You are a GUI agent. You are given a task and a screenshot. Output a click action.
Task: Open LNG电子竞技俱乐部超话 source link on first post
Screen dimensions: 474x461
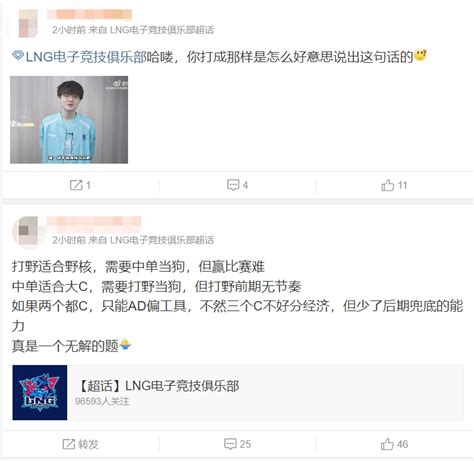click(162, 30)
